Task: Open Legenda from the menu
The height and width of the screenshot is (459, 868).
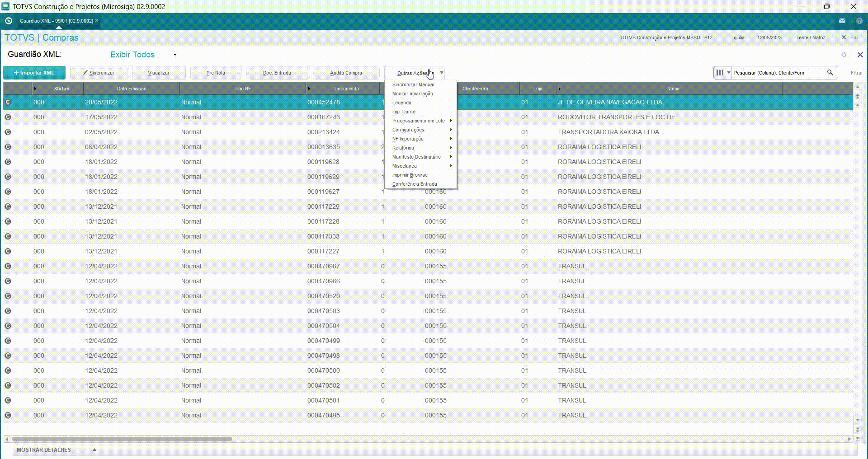Action: [402, 103]
